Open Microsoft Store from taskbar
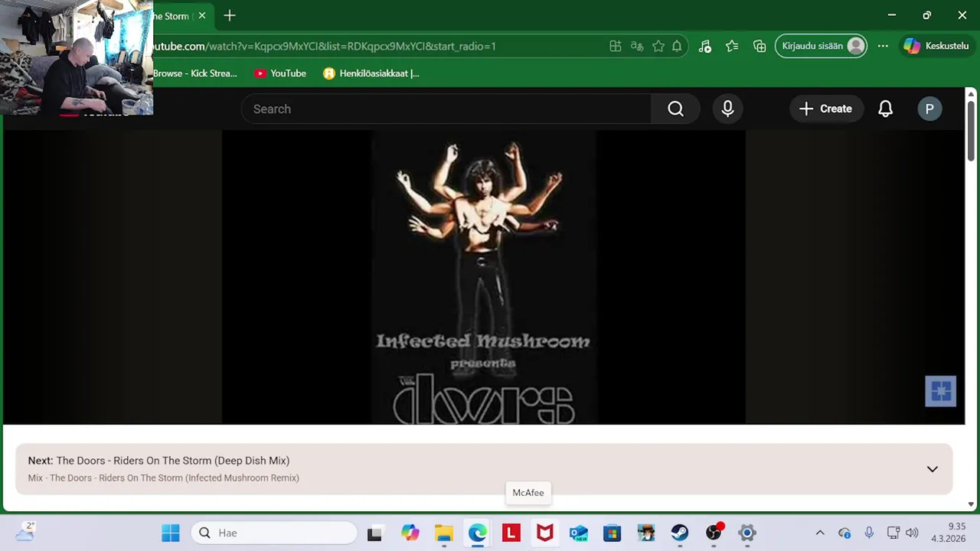This screenshot has height=551, width=980. click(x=612, y=533)
